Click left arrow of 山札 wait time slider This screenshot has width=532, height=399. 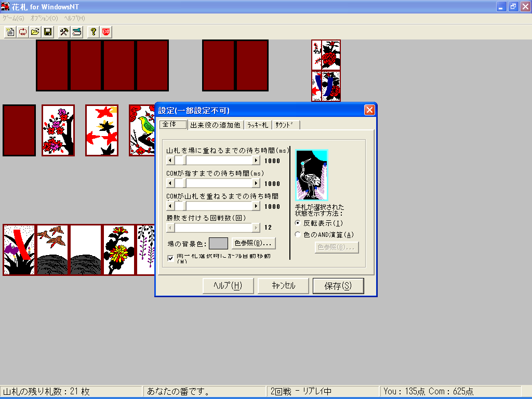pos(170,161)
